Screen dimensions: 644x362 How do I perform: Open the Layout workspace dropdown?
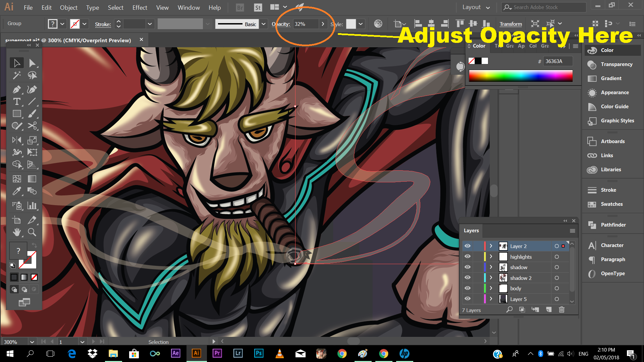tap(476, 7)
